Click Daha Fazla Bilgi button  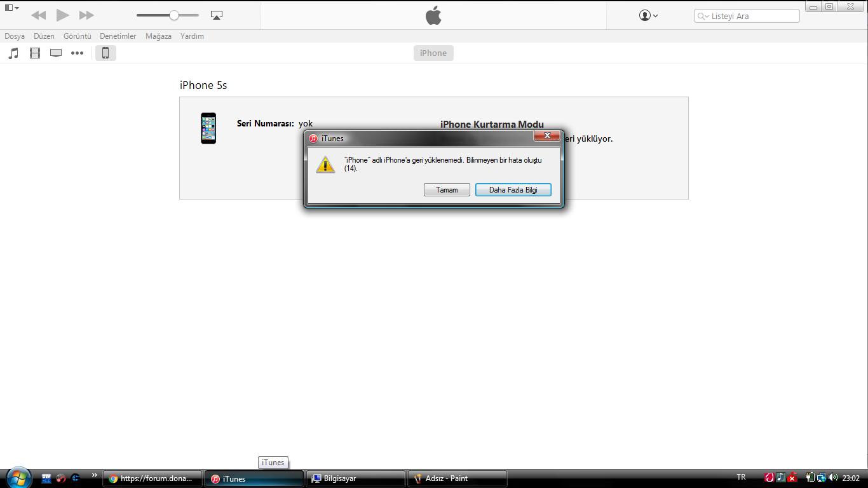pyautogui.click(x=513, y=190)
